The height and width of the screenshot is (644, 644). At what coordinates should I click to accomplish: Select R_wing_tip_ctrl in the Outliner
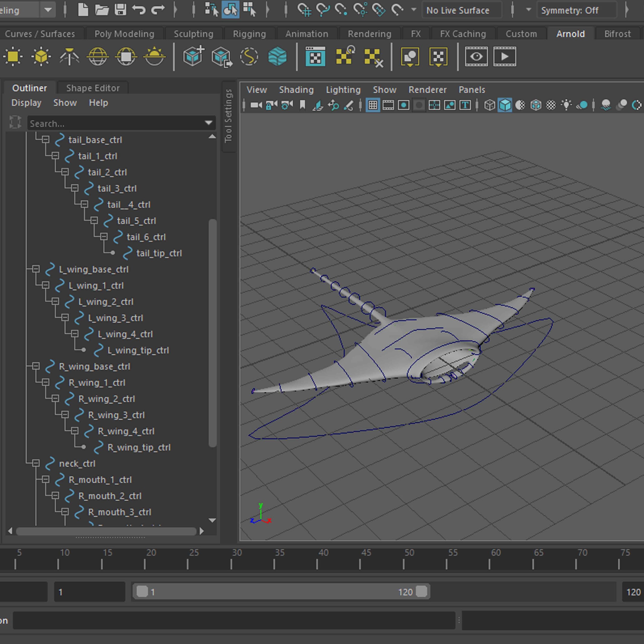coord(139,447)
